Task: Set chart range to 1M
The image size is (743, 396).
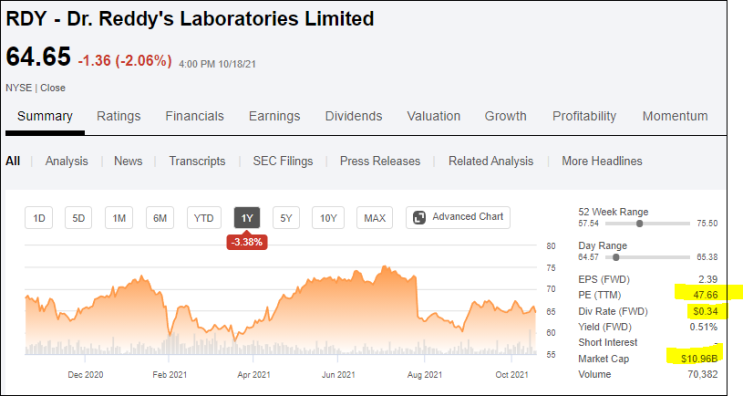Action: (119, 218)
